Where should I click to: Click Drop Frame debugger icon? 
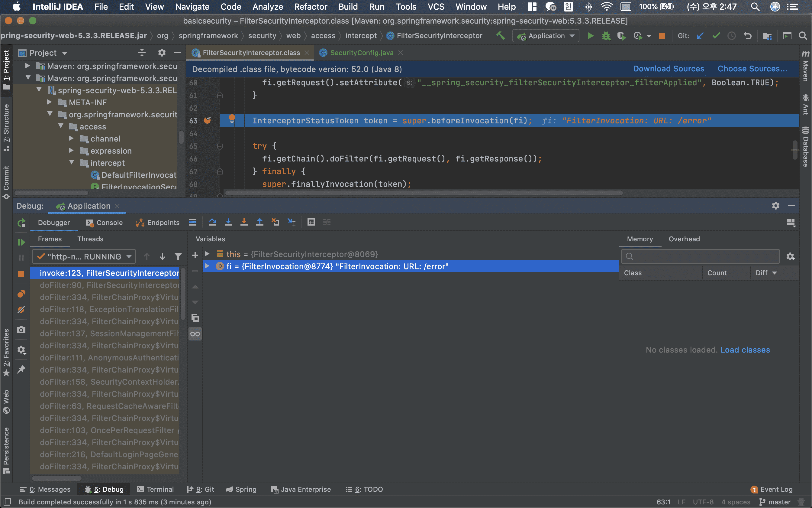tap(275, 222)
